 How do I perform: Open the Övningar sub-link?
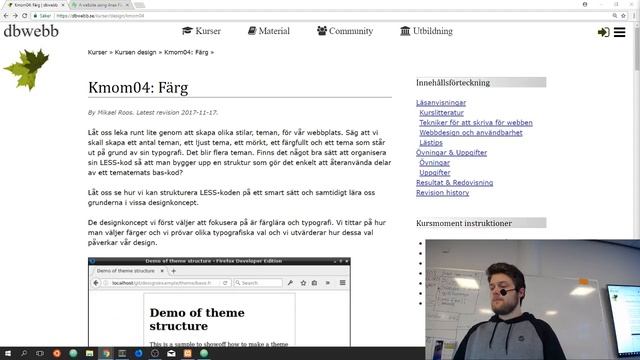click(x=434, y=163)
